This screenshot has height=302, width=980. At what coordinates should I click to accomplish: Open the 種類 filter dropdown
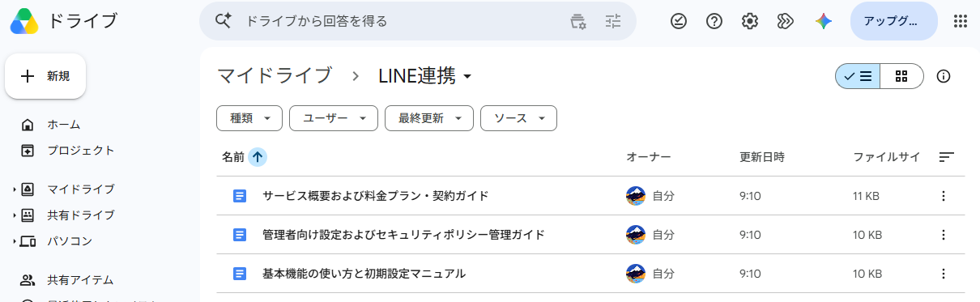[x=249, y=118]
